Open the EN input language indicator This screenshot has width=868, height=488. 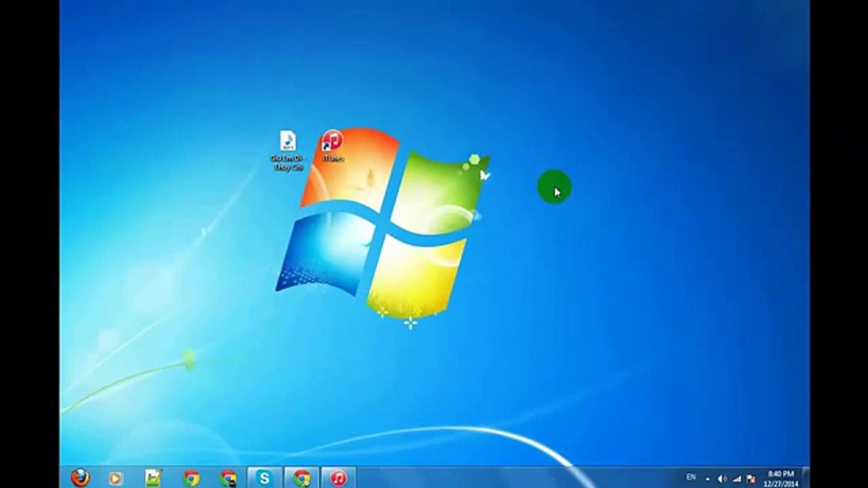coord(691,478)
